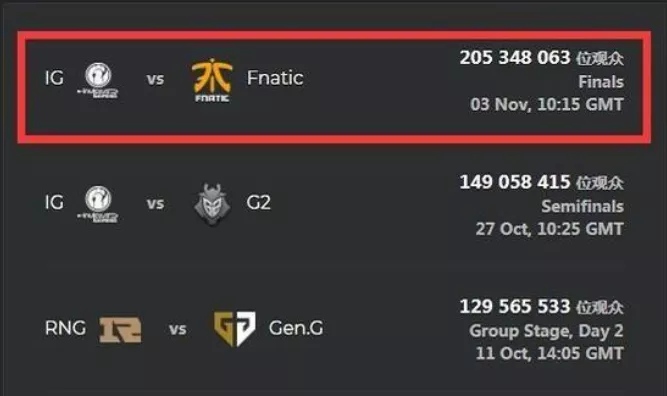Click the IG logo in the Semifinals row

click(98, 204)
